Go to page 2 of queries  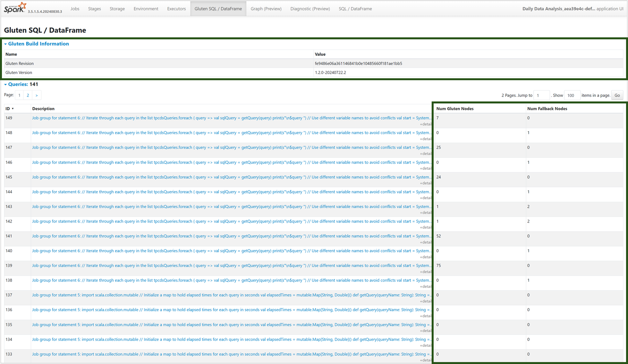[x=28, y=95]
